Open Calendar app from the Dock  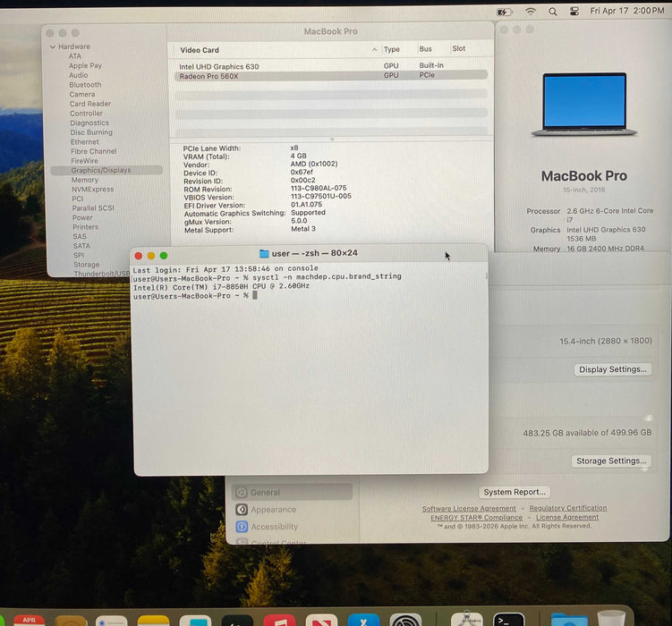[x=30, y=621]
